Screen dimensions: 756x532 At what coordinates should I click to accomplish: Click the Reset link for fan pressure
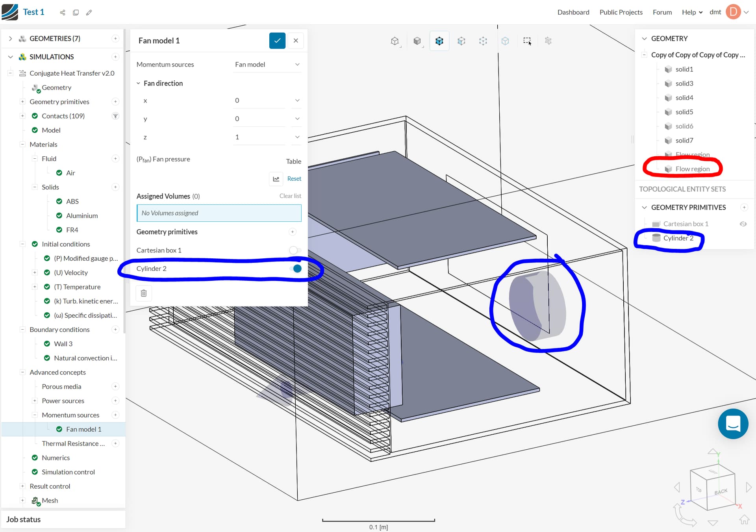tap(294, 179)
